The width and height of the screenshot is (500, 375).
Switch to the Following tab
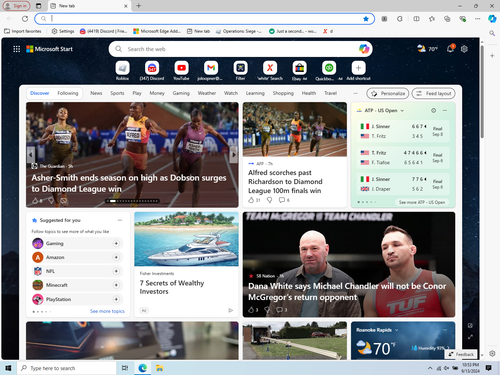[68, 93]
